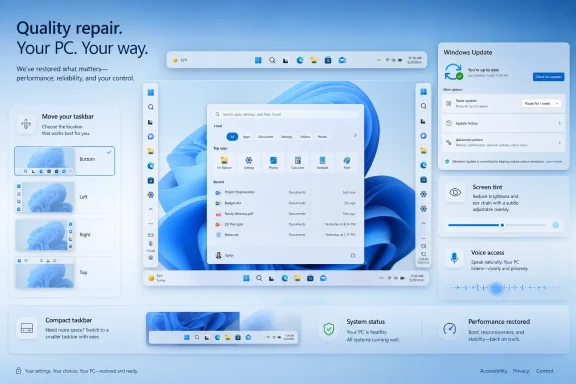Image resolution: width=576 pixels, height=384 pixels.
Task: Click the Start logo on the right vertical taskbar
Action: (424, 91)
